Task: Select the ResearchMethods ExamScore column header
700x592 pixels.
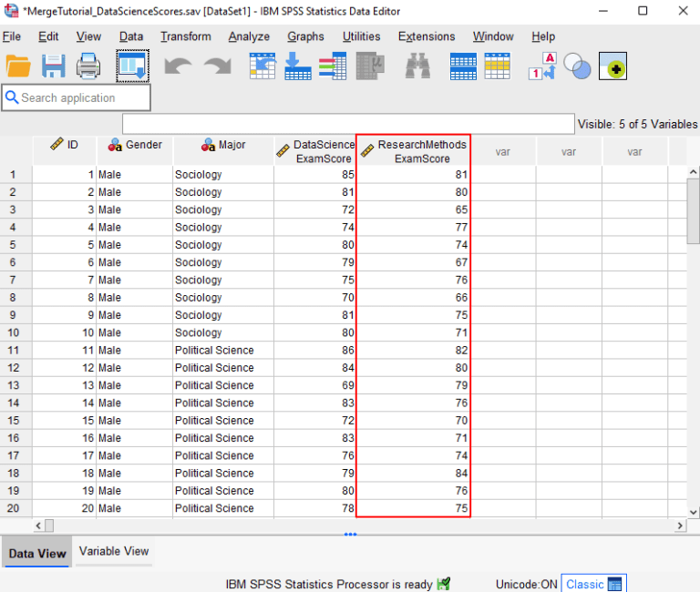Action: click(414, 152)
